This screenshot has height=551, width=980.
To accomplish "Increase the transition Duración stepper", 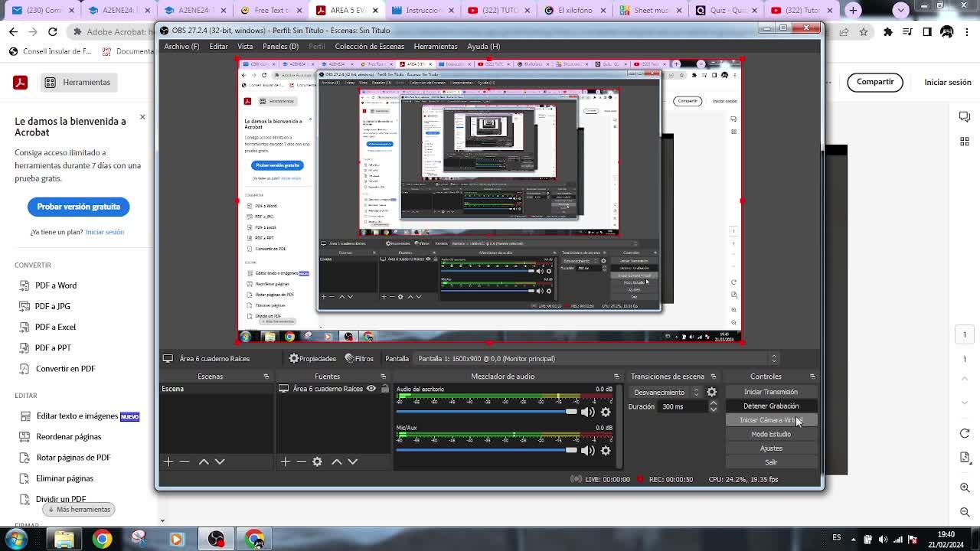I will pyautogui.click(x=714, y=403).
